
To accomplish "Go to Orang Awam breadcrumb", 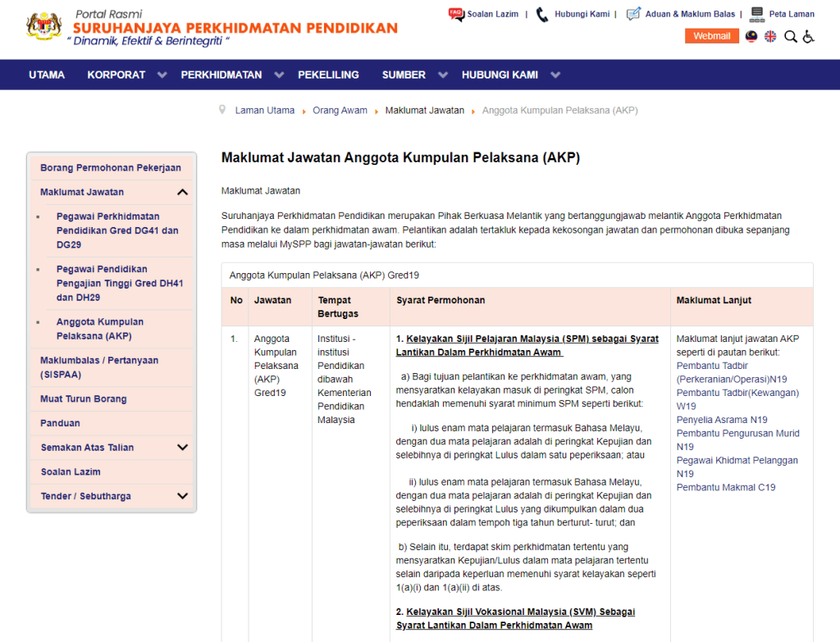I will point(340,111).
